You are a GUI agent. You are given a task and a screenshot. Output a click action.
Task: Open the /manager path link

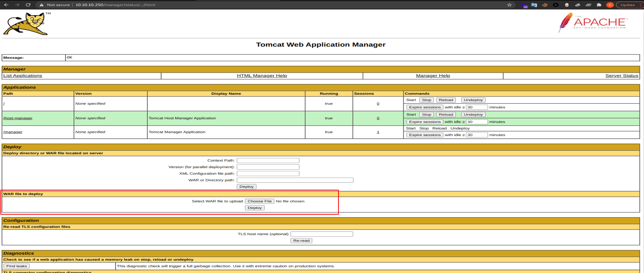[x=13, y=132]
